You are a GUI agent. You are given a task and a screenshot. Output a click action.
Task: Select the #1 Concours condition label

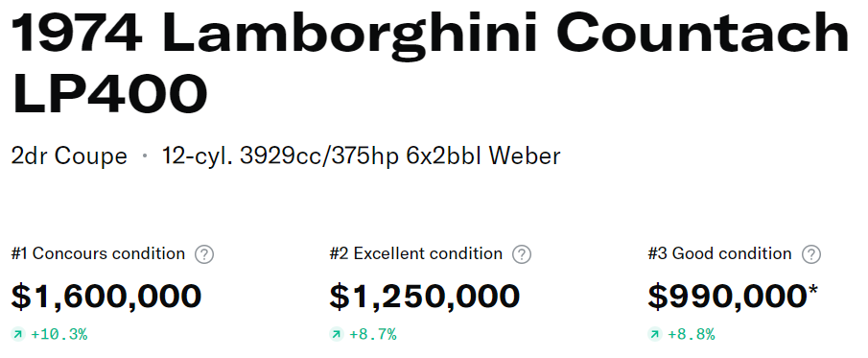point(98,253)
